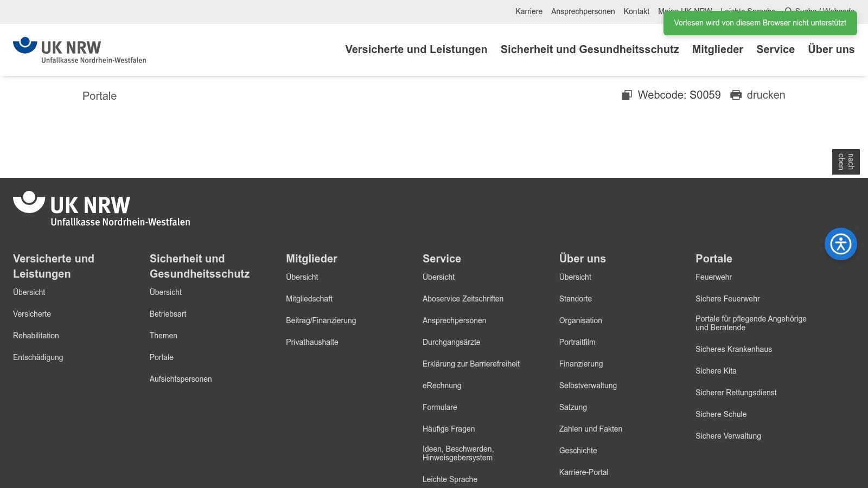The width and height of the screenshot is (868, 488).
Task: Click the copy webcode icon
Action: tap(627, 95)
